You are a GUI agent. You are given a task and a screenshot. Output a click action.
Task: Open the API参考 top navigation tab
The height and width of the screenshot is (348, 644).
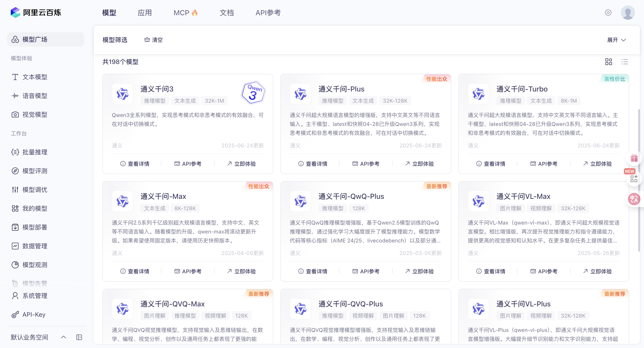[268, 13]
